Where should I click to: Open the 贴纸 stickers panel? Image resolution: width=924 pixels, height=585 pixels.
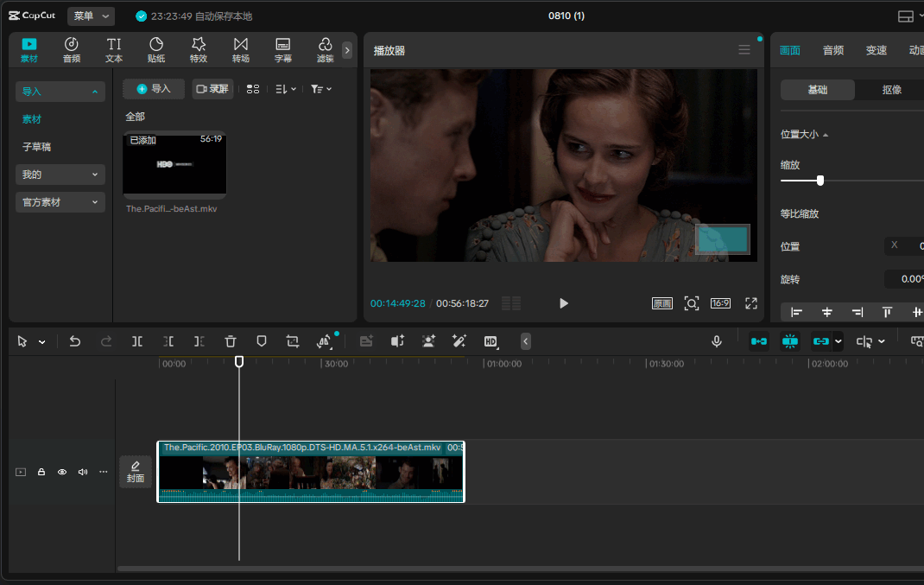pyautogui.click(x=156, y=50)
